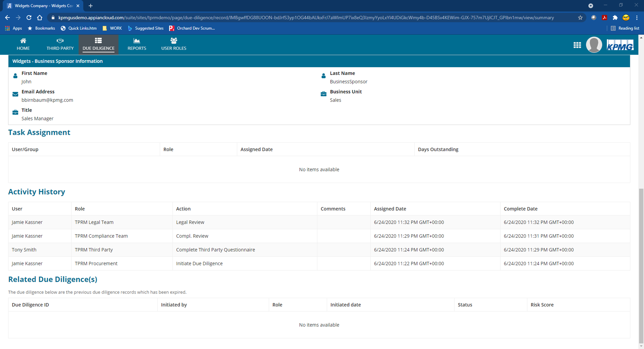Click the Status column header
This screenshot has width=644, height=349.
465,305
